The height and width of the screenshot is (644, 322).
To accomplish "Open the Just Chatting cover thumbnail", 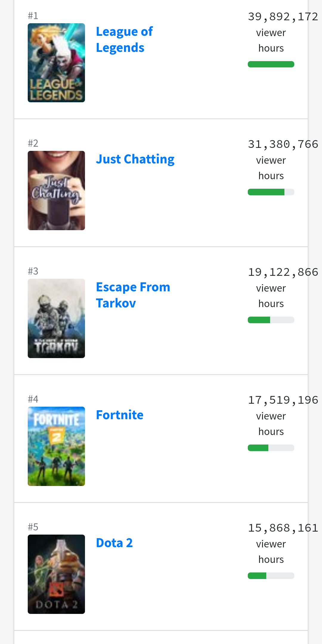I will (56, 191).
